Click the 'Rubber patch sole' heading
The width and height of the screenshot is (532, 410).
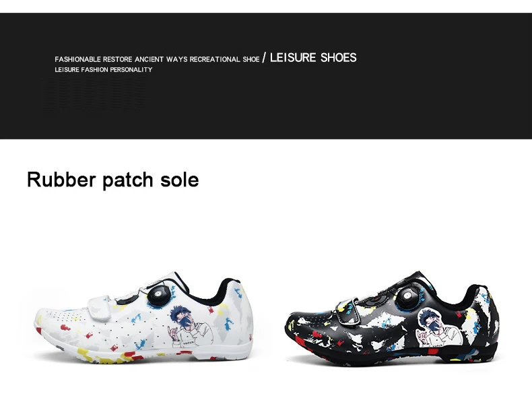coord(112,179)
